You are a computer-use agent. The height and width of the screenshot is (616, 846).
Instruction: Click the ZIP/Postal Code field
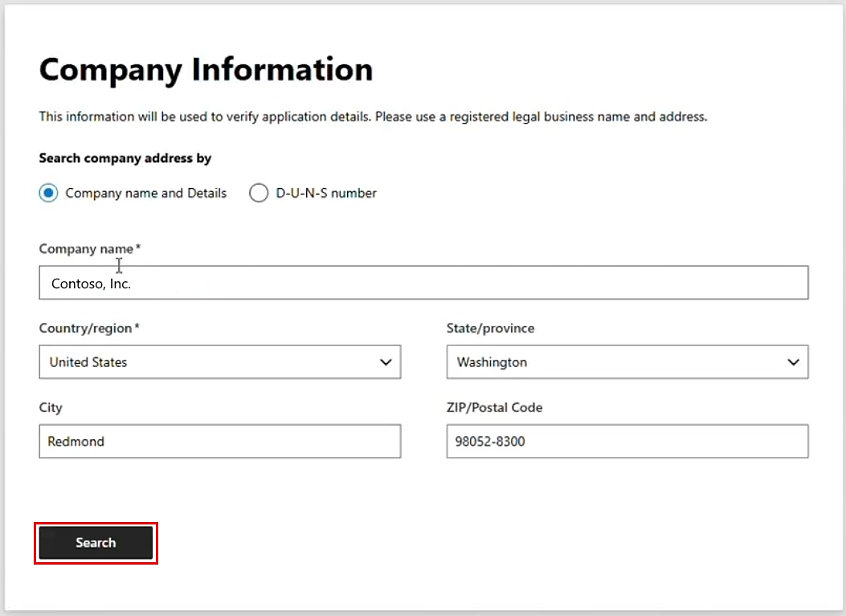[627, 441]
